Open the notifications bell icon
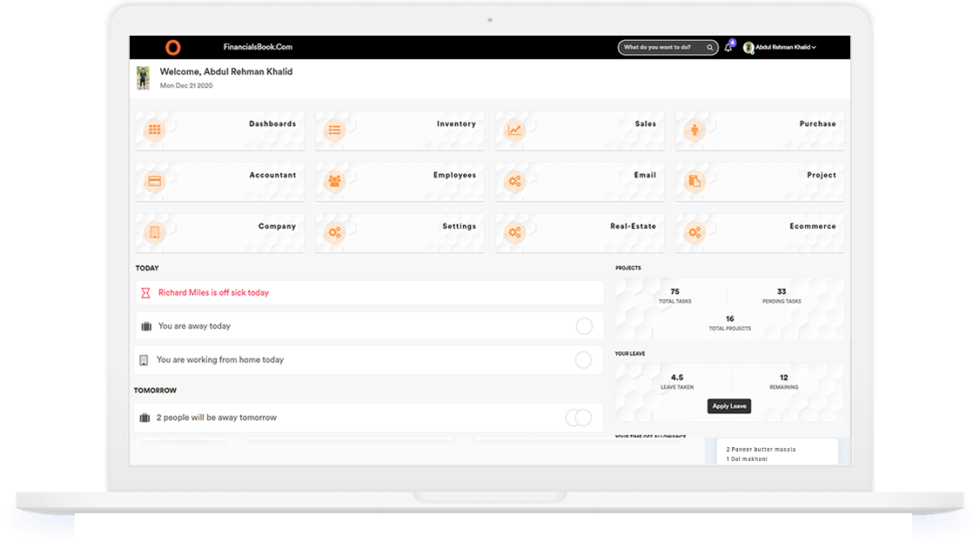Screen dimensions: 980x548 tap(728, 47)
